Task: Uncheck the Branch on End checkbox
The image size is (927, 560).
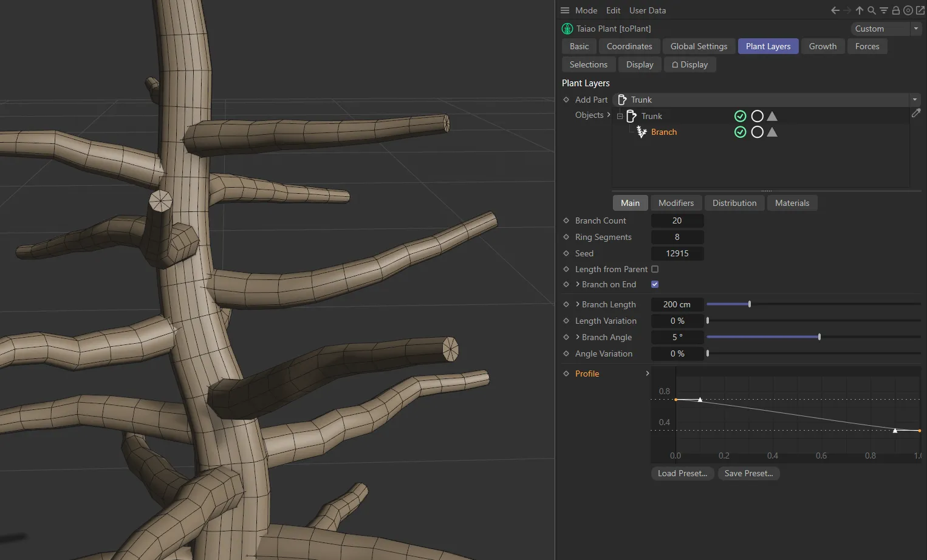Action: [x=655, y=284]
